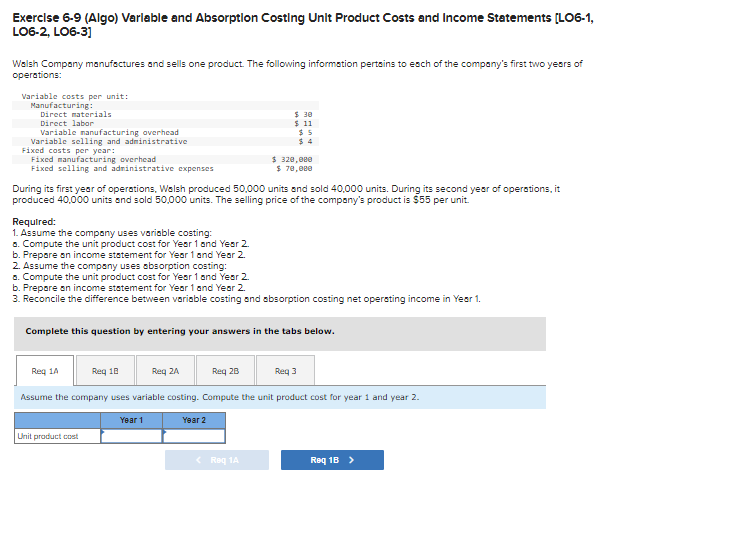
Task: Switch to the Req 2A tab
Action: (165, 371)
